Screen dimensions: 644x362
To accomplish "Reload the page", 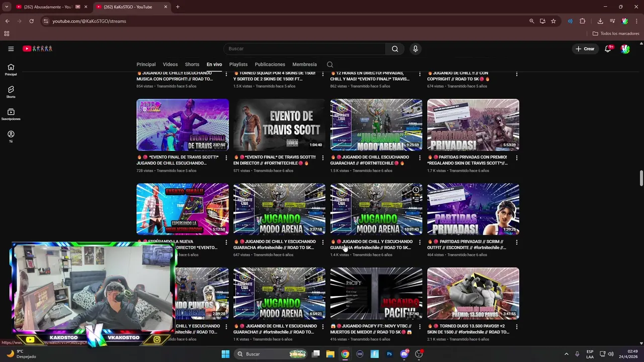I will [31, 21].
